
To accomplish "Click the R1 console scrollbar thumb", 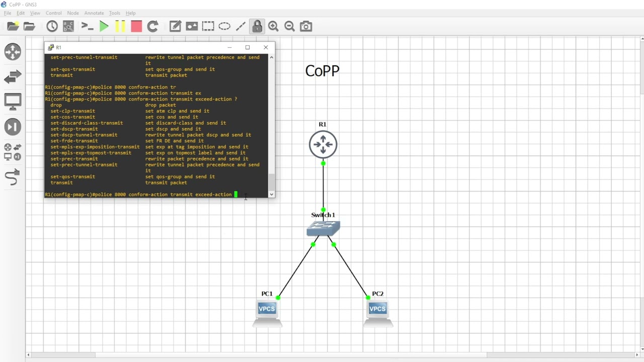I will [272, 182].
